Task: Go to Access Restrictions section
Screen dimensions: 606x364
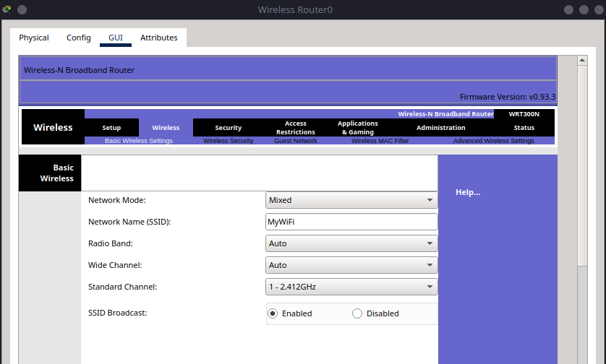Action: pos(296,128)
